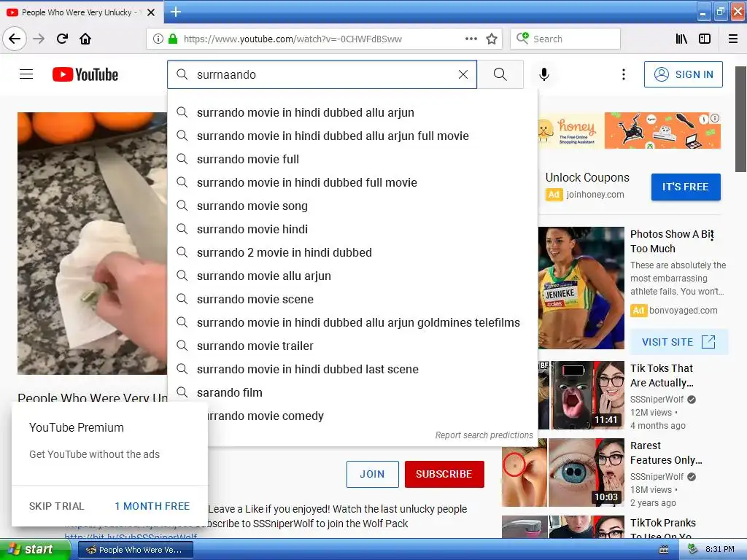Open the Firefox hamburger menu
The height and width of the screenshot is (560, 747).
coord(733,39)
